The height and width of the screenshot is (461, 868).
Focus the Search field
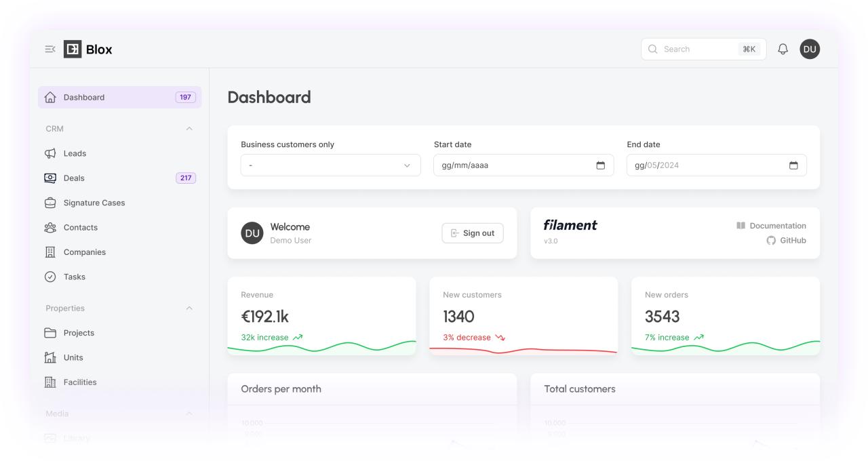(704, 49)
